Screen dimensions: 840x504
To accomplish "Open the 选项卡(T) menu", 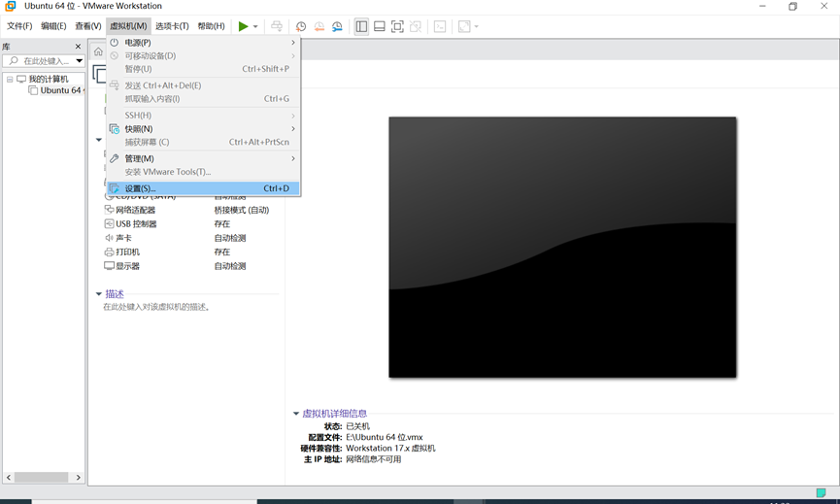I will 172,26.
